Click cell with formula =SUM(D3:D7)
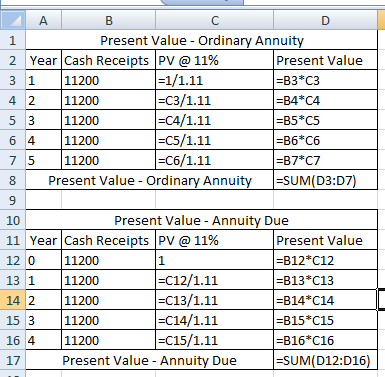The height and width of the screenshot is (377, 385). point(326,180)
